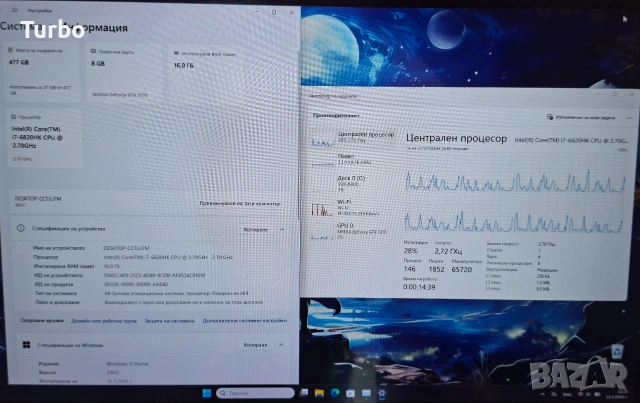Collapse the Windows specifications section

[x=282, y=345]
